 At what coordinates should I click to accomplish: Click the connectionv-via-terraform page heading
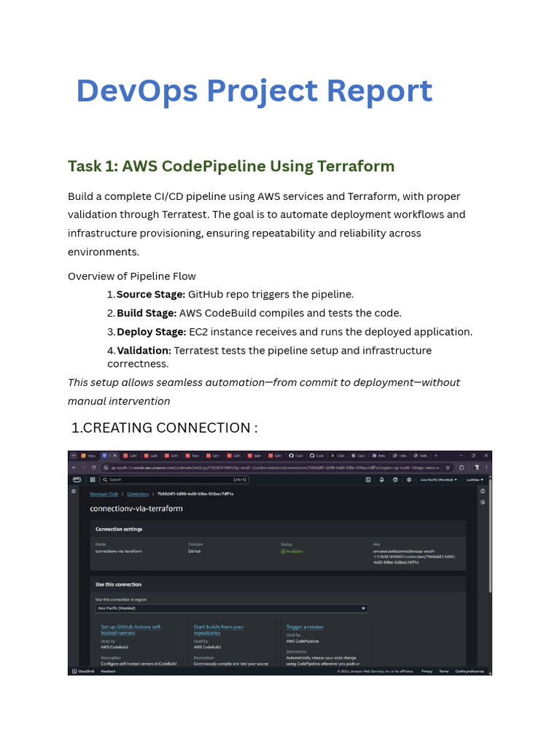(136, 508)
